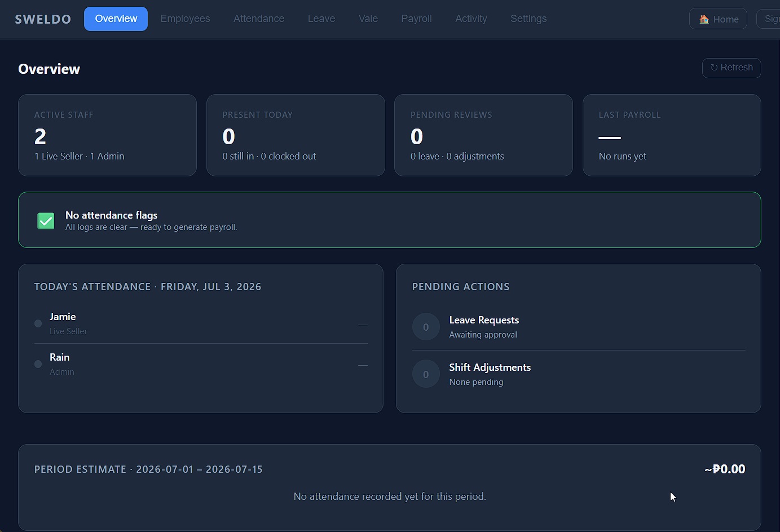Click "No attendance recorded yet" message
This screenshot has height=532, width=780.
point(390,496)
